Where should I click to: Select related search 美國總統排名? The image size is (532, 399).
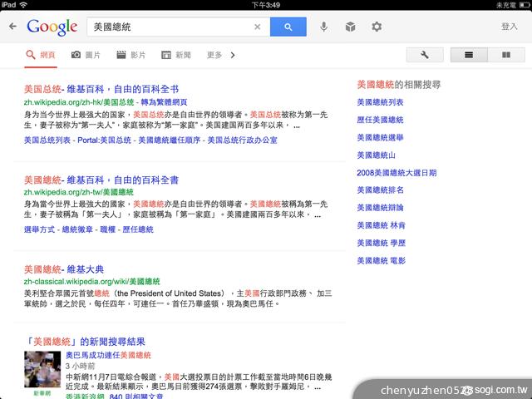[x=380, y=190]
